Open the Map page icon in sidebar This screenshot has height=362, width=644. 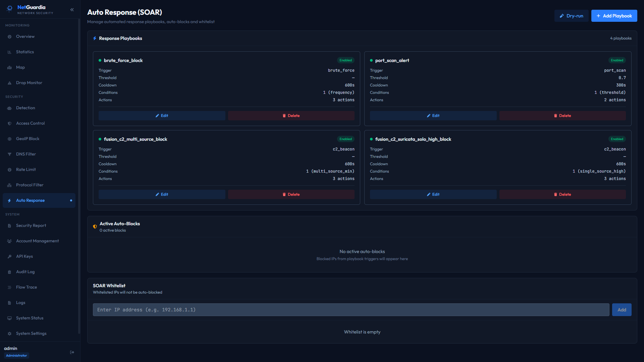pos(9,67)
